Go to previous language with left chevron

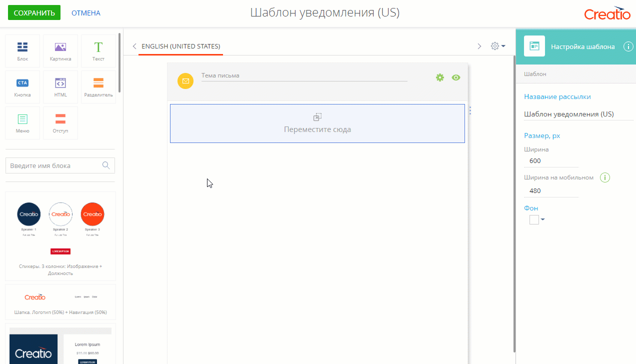click(134, 46)
